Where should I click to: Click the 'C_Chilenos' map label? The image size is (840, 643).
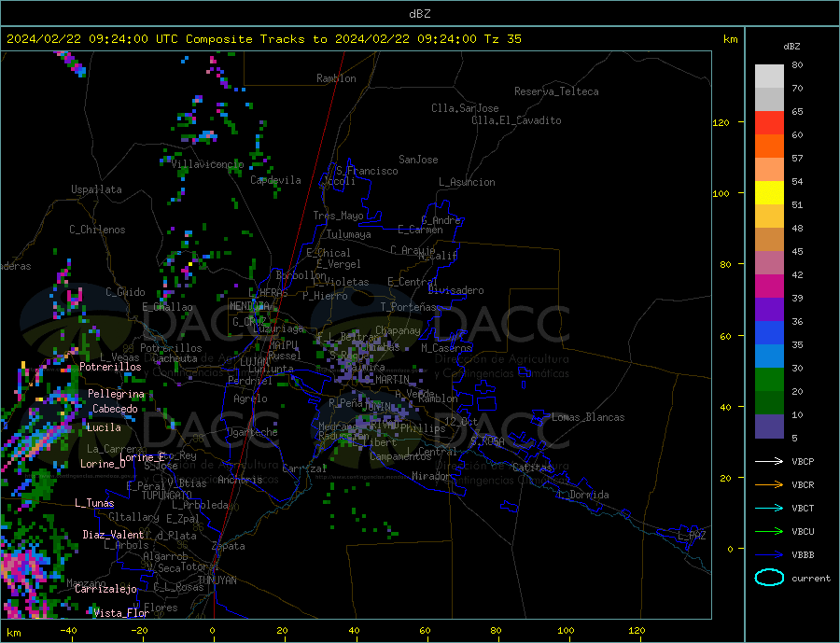[97, 230]
